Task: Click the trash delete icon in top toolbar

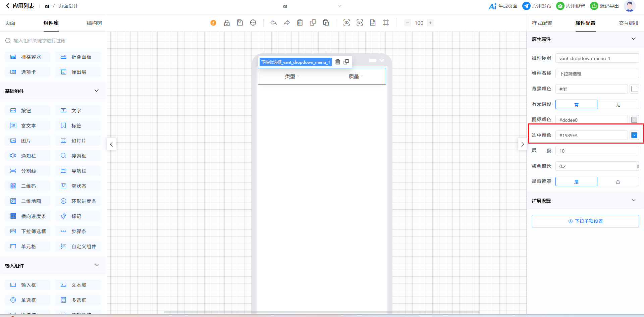Action: [300, 23]
